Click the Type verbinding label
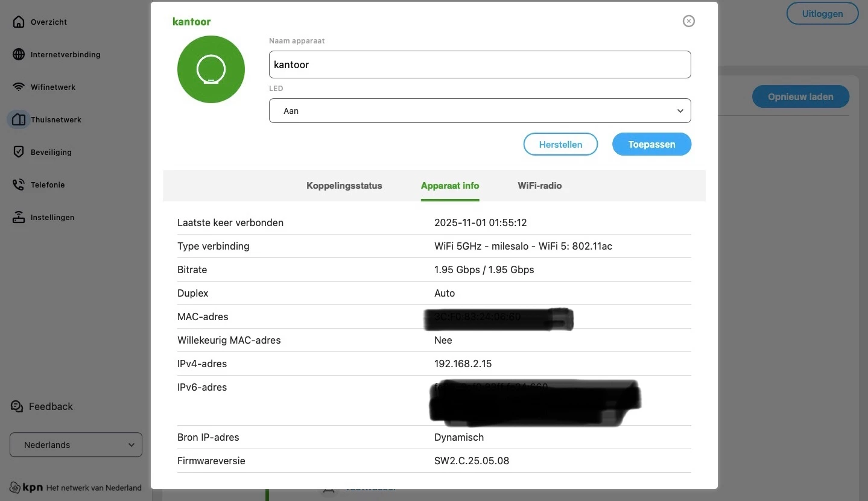Image resolution: width=868 pixels, height=501 pixels. pyautogui.click(x=214, y=246)
